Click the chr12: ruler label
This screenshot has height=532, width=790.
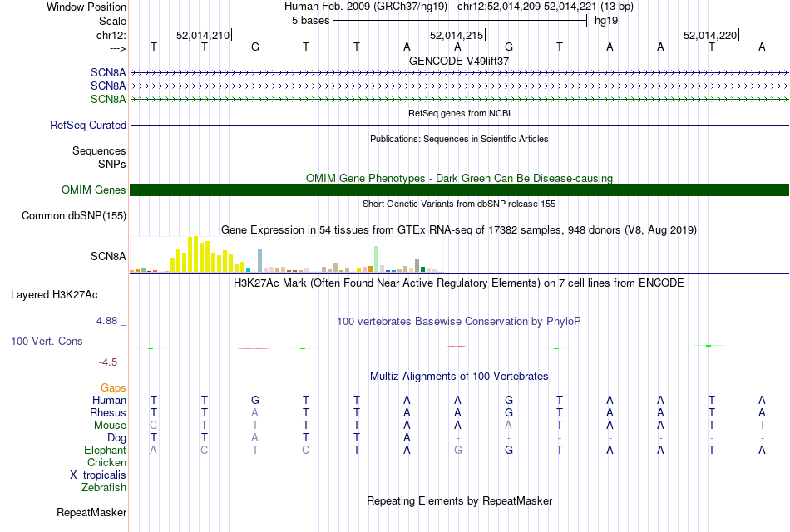(x=111, y=35)
